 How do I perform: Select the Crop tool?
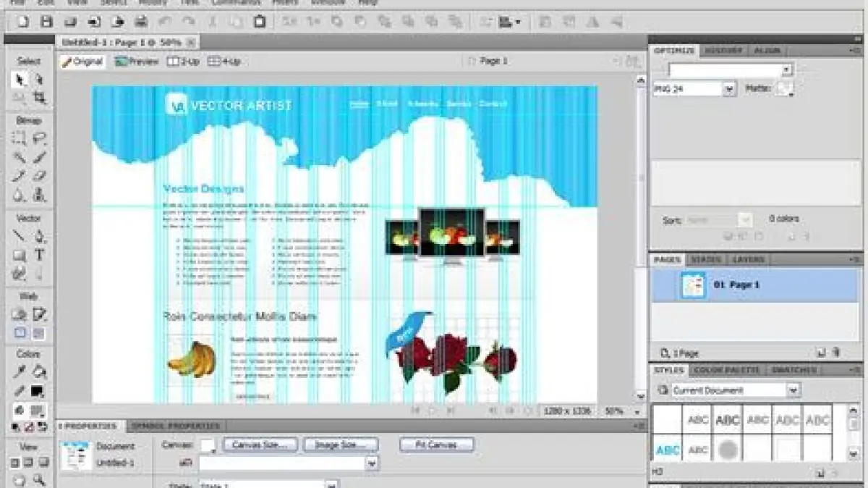coord(39,98)
